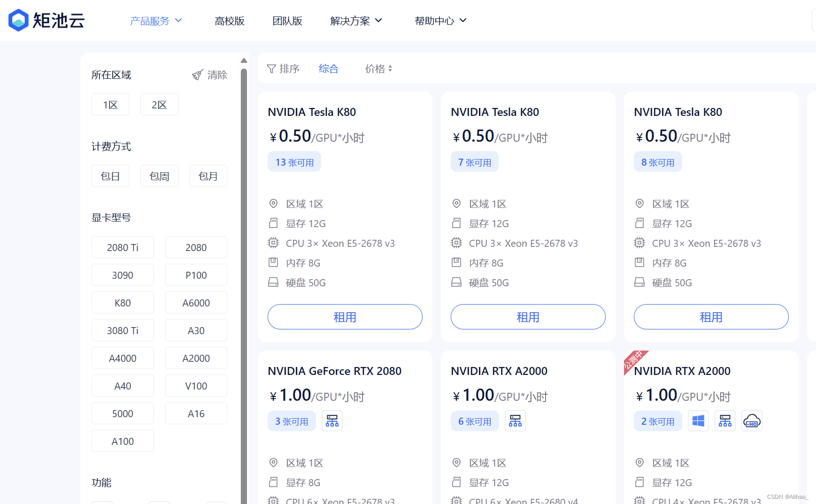Toggle the 2区 region filter
The height and width of the screenshot is (504, 816).
[x=159, y=105]
